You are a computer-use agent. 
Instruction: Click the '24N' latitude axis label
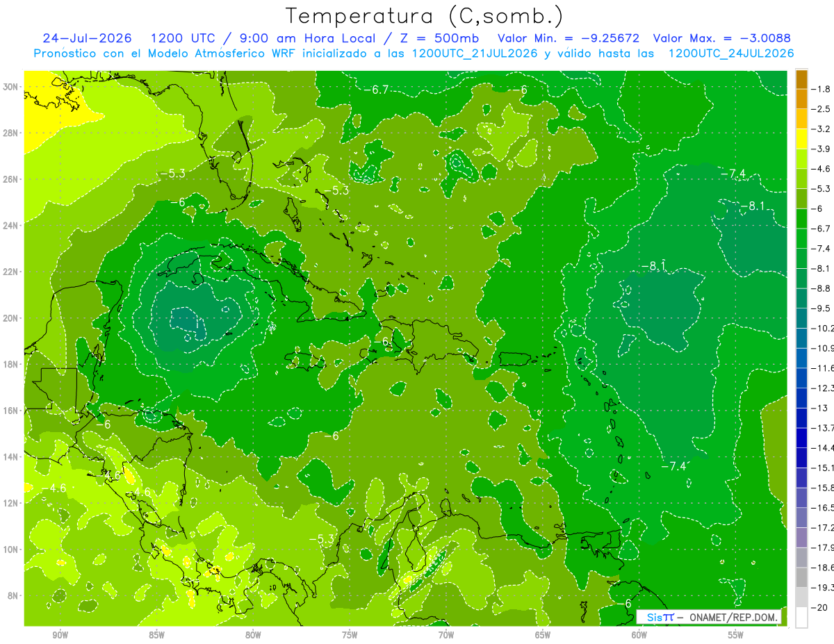click(x=11, y=226)
